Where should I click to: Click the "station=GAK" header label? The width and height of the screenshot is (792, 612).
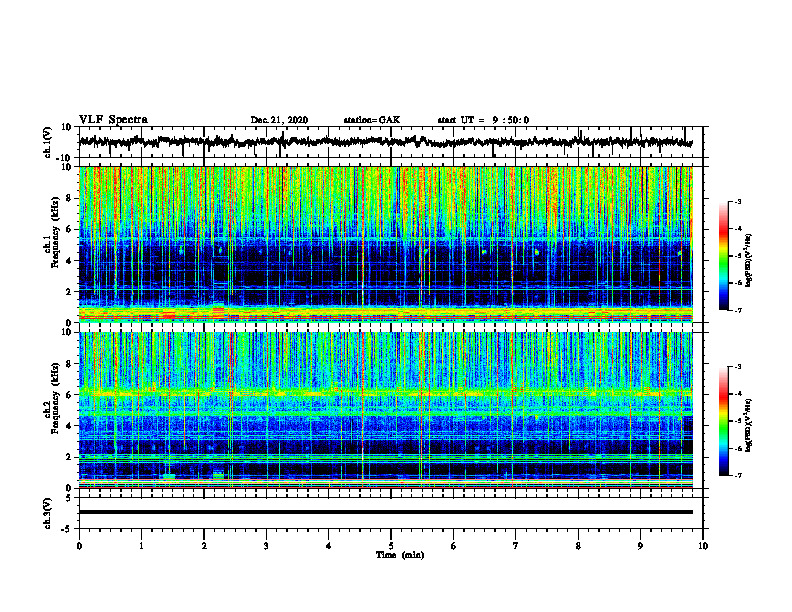[372, 120]
